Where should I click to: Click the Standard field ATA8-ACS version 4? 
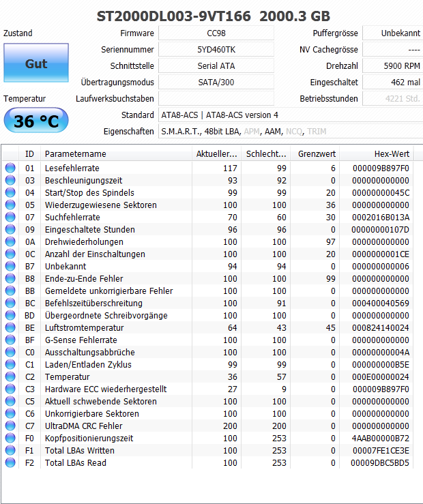coord(291,115)
